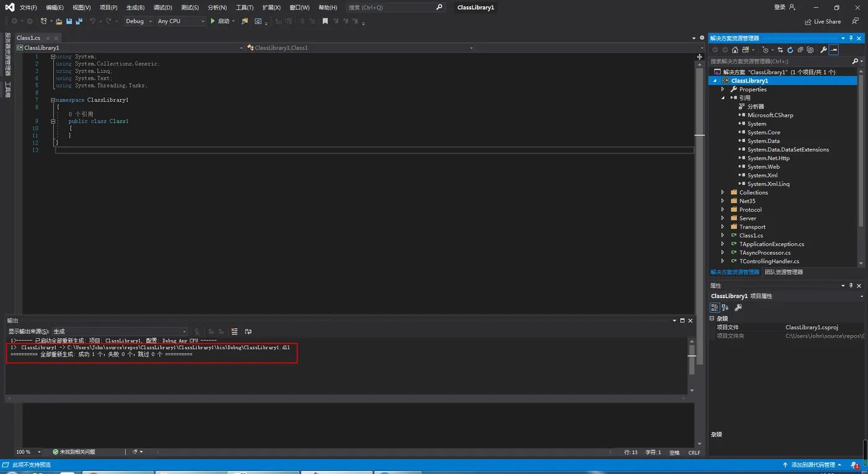Image resolution: width=868 pixels, height=474 pixels.
Task: Click the 未找到相关问题 status indicator
Action: 74,452
